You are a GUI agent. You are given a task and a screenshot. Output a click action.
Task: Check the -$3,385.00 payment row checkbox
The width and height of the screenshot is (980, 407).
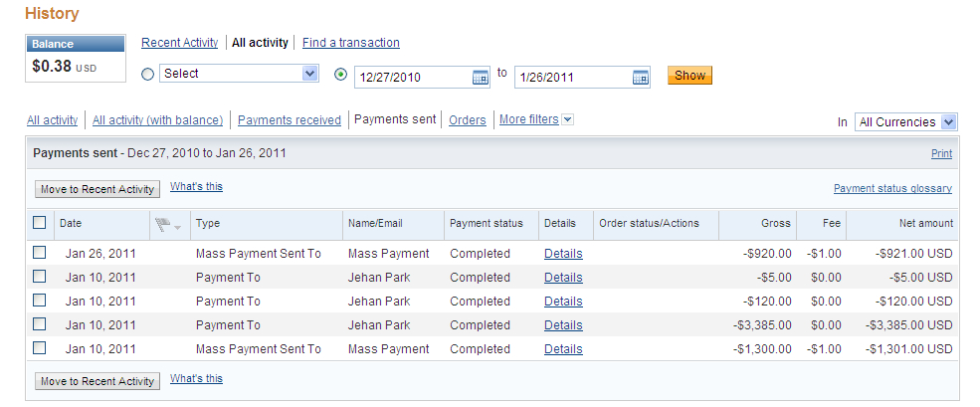pyautogui.click(x=40, y=324)
